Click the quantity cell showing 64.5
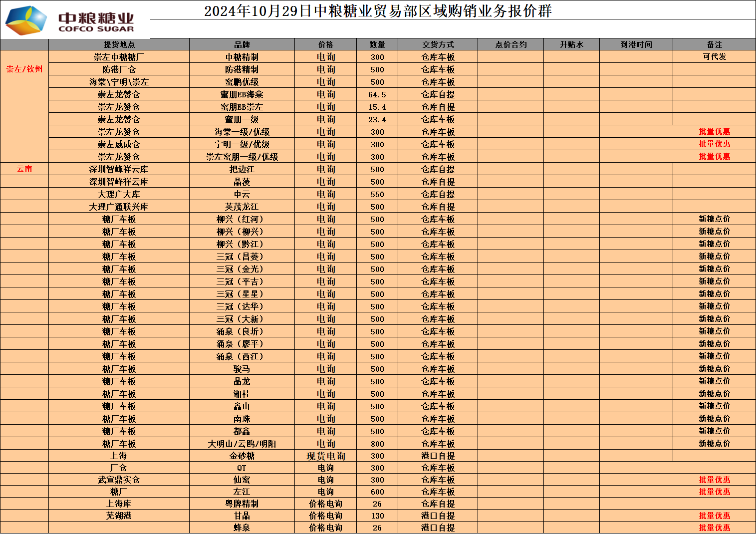The width and height of the screenshot is (756, 534). coord(377,94)
